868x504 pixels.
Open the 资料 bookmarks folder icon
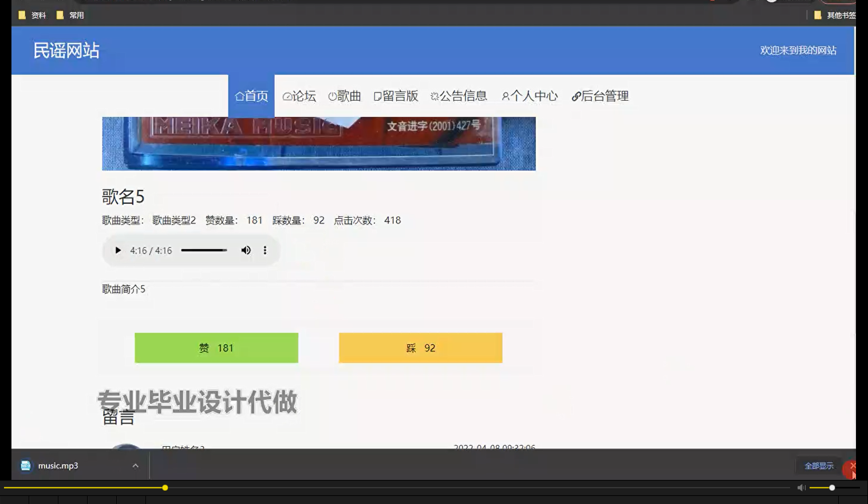(x=21, y=15)
